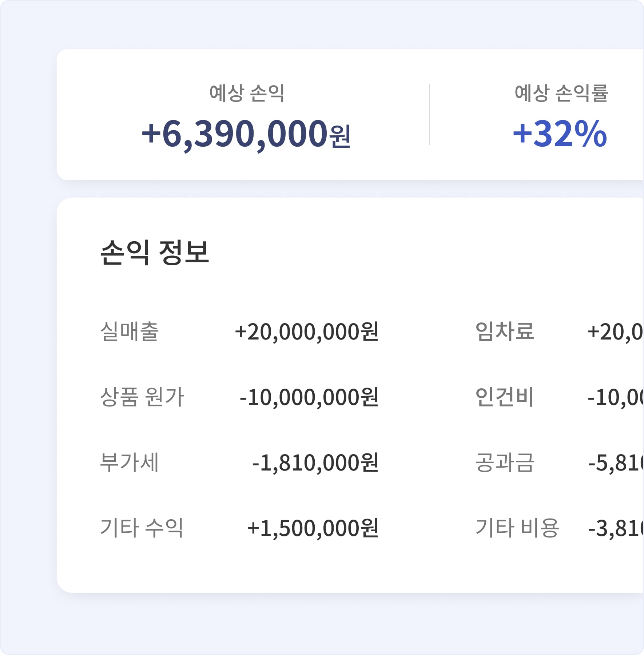Select the +20,000,000원 실매출 value
The image size is (644, 655).
(307, 332)
